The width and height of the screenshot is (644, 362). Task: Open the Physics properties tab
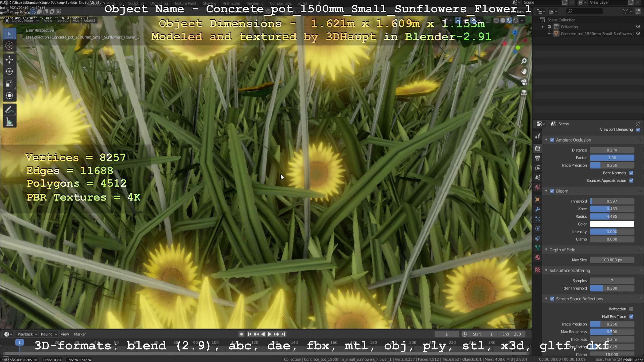tap(537, 228)
